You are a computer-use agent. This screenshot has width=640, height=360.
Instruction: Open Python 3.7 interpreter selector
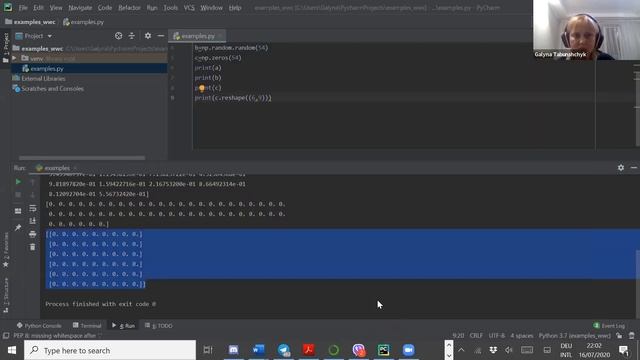coord(575,336)
